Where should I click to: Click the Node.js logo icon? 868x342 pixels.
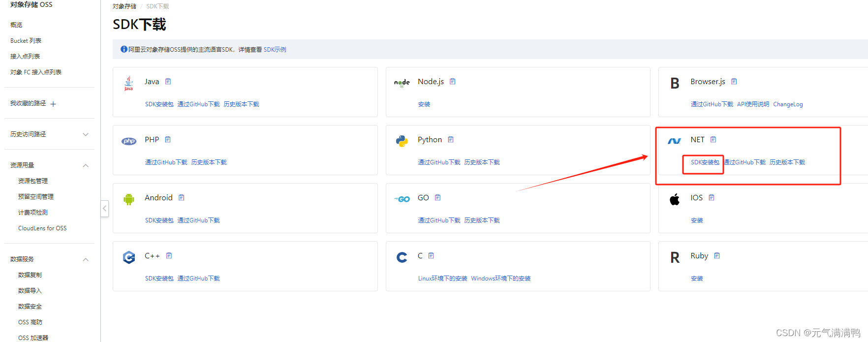402,83
